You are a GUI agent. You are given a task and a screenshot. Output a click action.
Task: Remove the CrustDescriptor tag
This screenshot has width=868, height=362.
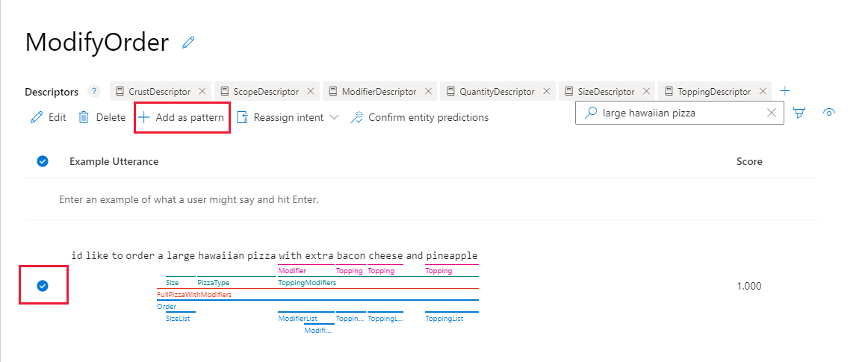point(202,91)
